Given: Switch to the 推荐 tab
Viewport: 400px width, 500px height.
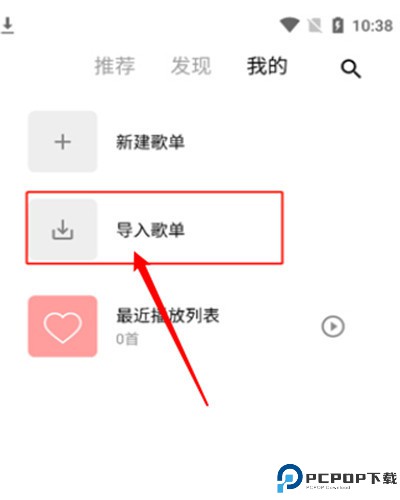Looking at the screenshot, I should 115,66.
